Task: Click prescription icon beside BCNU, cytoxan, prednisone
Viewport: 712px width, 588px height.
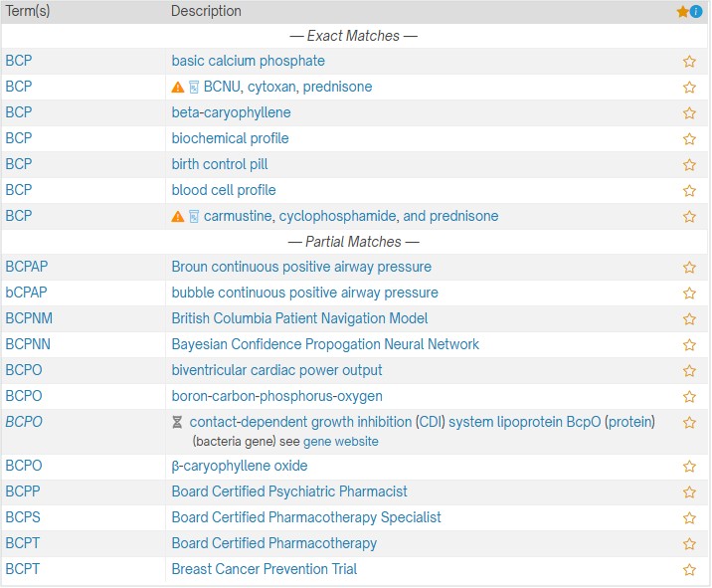Action: tap(194, 88)
